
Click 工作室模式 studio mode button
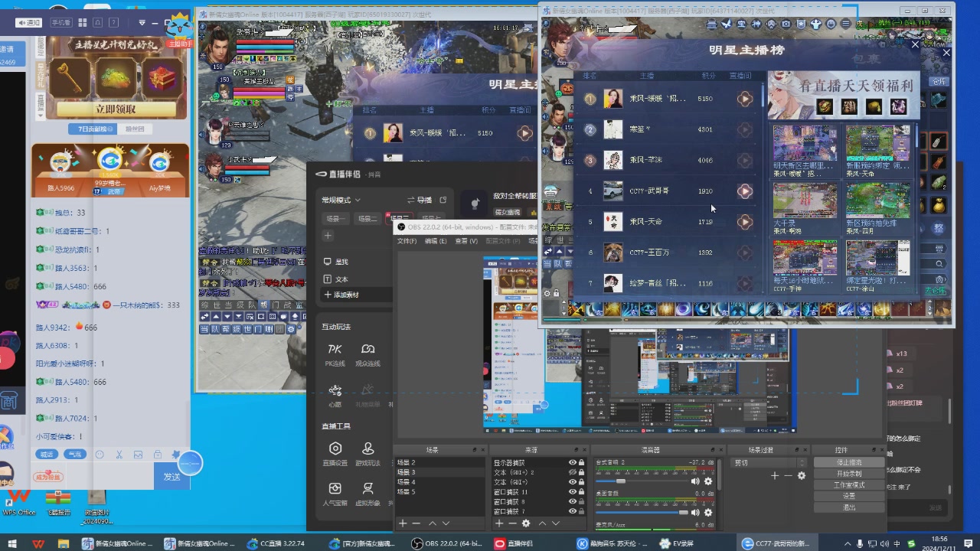tap(849, 485)
